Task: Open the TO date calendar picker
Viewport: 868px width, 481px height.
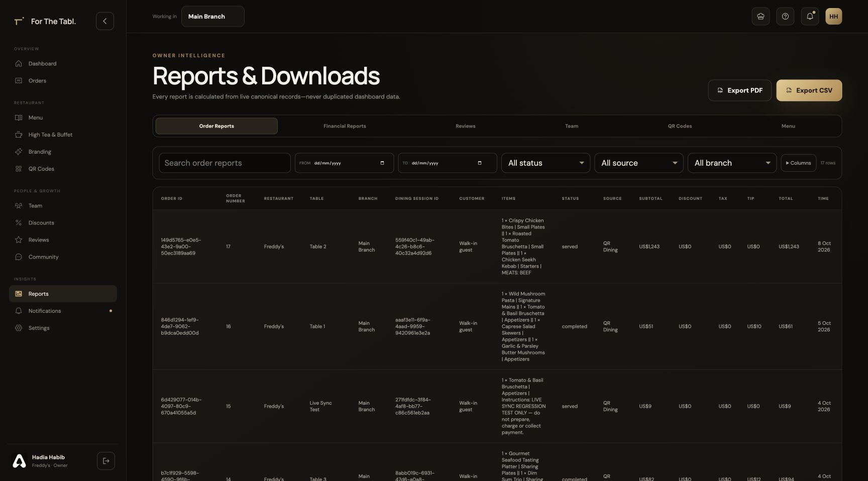Action: (x=480, y=163)
